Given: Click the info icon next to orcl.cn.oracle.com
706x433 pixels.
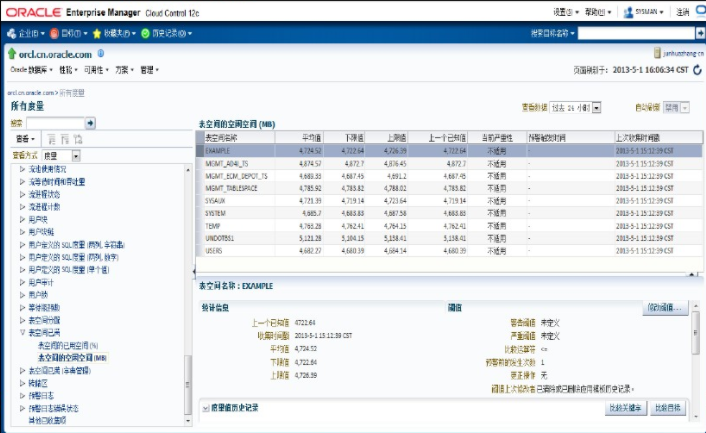Looking at the screenshot, I should [x=101, y=53].
